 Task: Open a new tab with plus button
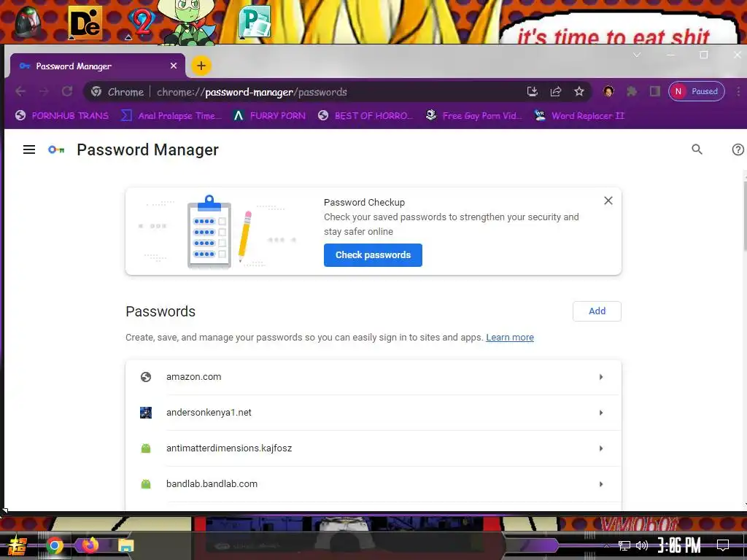(201, 66)
